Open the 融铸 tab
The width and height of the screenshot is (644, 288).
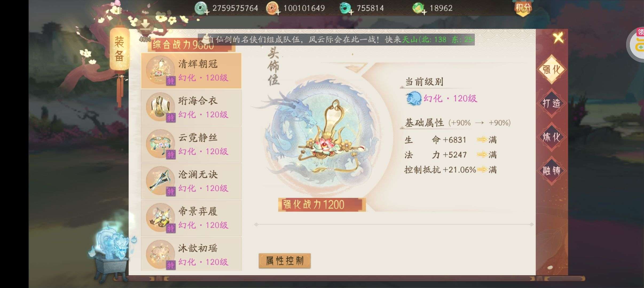[551, 171]
